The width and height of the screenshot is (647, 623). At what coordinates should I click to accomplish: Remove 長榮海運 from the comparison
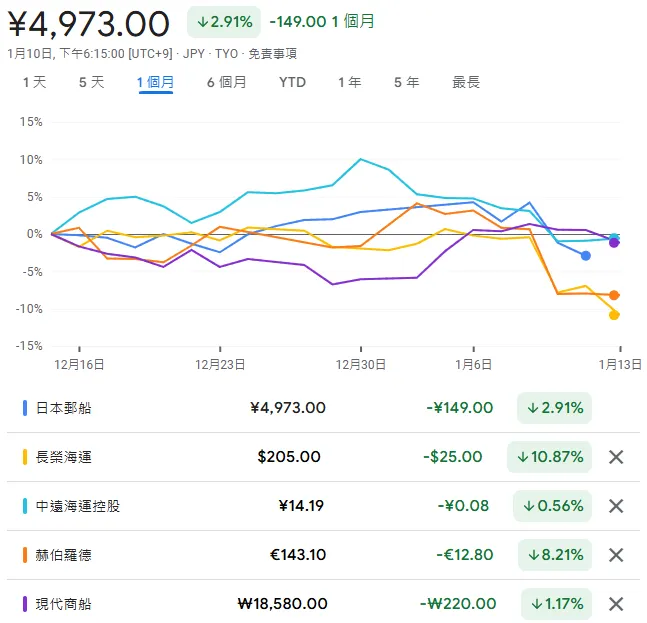[x=616, y=457]
